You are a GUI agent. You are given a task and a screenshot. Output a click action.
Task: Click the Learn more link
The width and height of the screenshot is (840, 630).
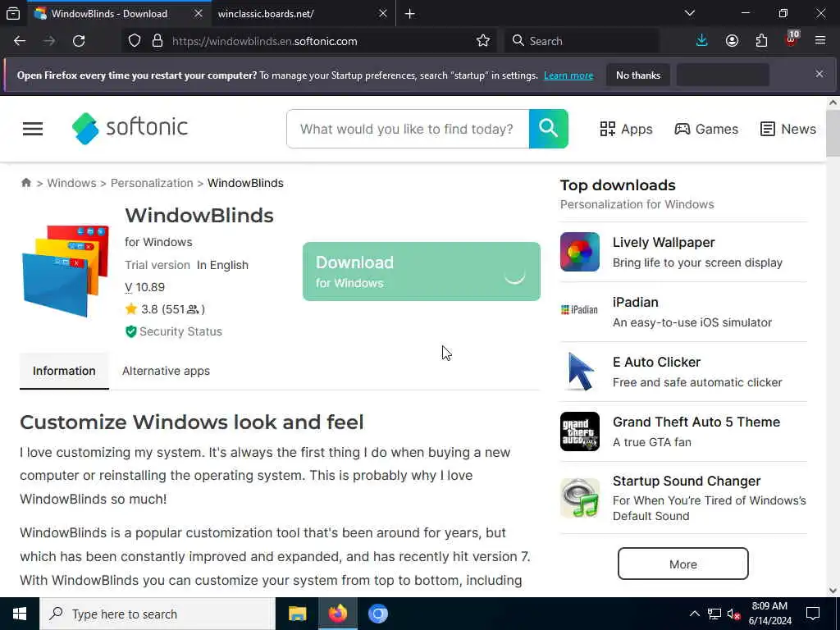coord(568,75)
